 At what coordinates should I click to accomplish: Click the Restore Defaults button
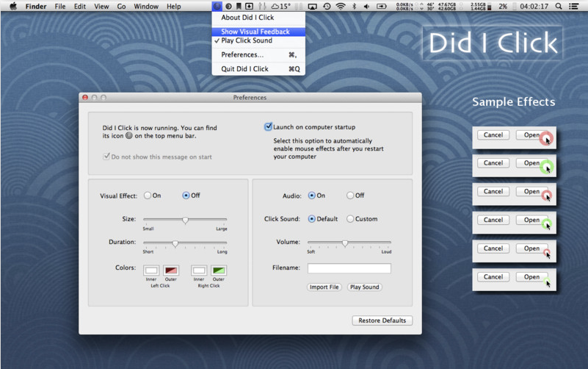click(x=382, y=320)
